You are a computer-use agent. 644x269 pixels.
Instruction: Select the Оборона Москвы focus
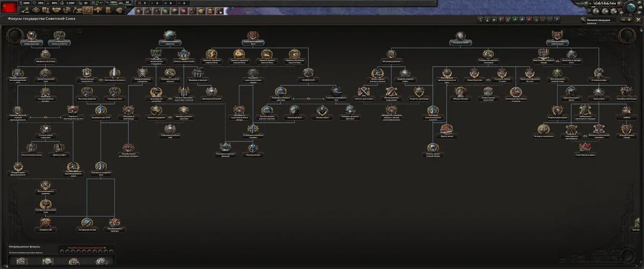pos(461,94)
